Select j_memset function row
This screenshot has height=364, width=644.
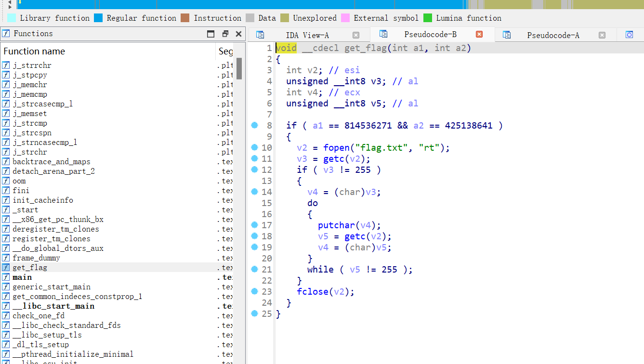tap(117, 114)
